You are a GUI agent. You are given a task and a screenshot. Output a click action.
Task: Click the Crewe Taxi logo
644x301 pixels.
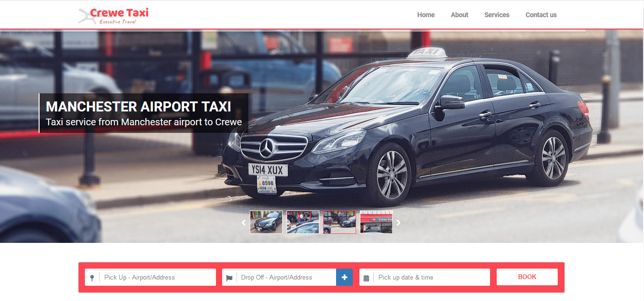click(x=113, y=15)
